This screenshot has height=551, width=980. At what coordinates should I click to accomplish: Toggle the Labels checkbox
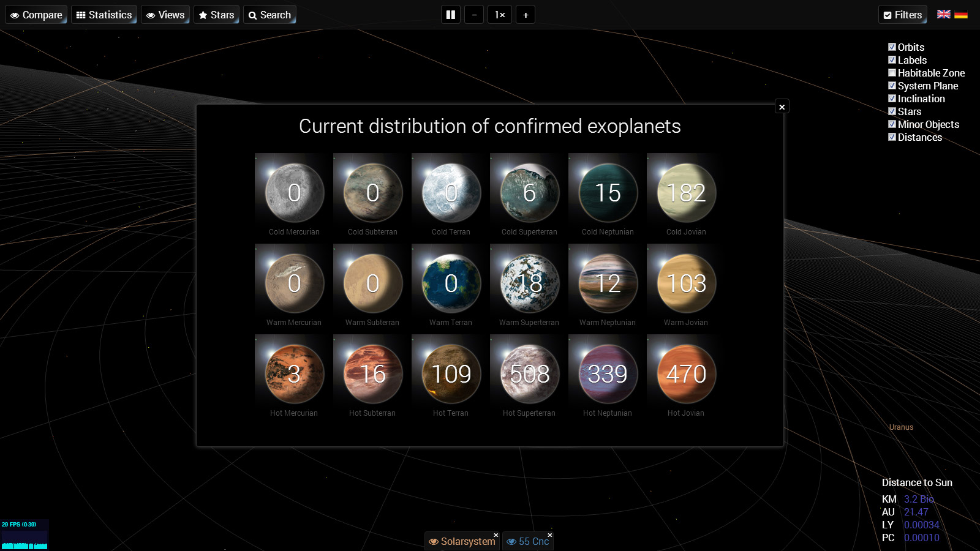(x=892, y=59)
